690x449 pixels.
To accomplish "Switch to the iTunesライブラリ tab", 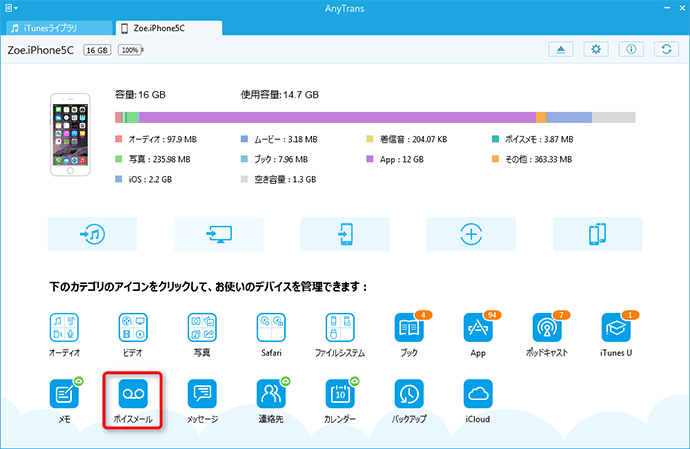I will coord(59,28).
